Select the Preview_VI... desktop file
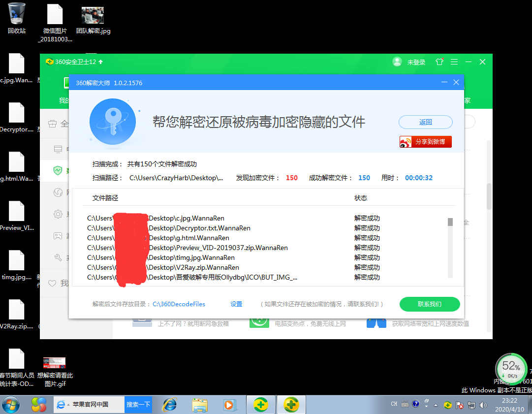 [16, 216]
